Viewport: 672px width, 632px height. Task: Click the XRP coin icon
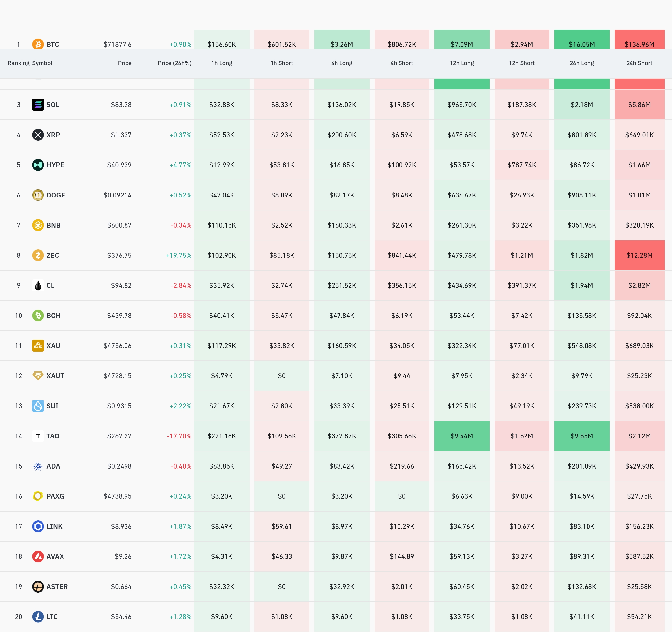pos(38,135)
